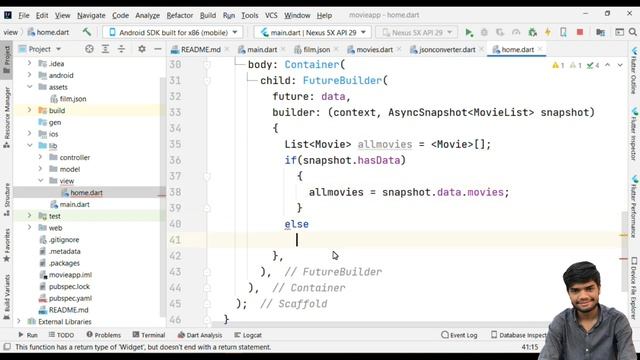
Task: Select main.dart in project tree
Action: (74, 204)
